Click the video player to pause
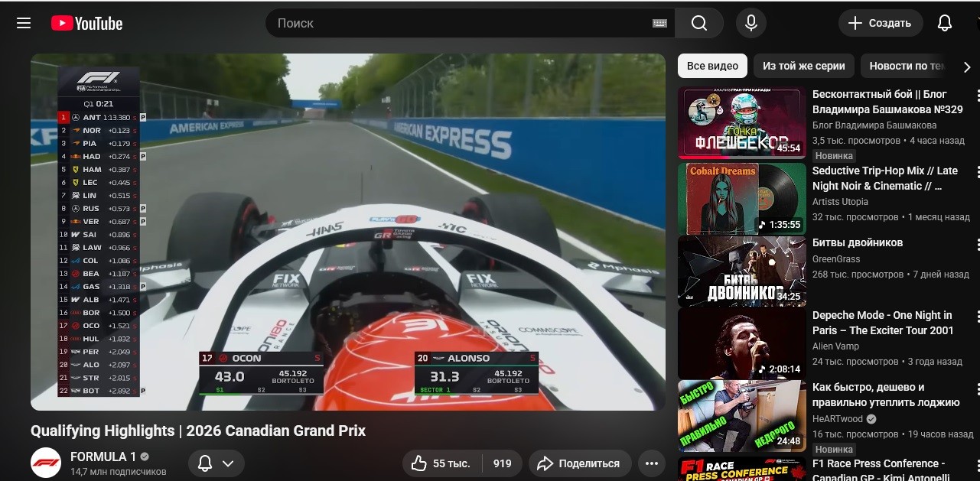 pos(348,232)
